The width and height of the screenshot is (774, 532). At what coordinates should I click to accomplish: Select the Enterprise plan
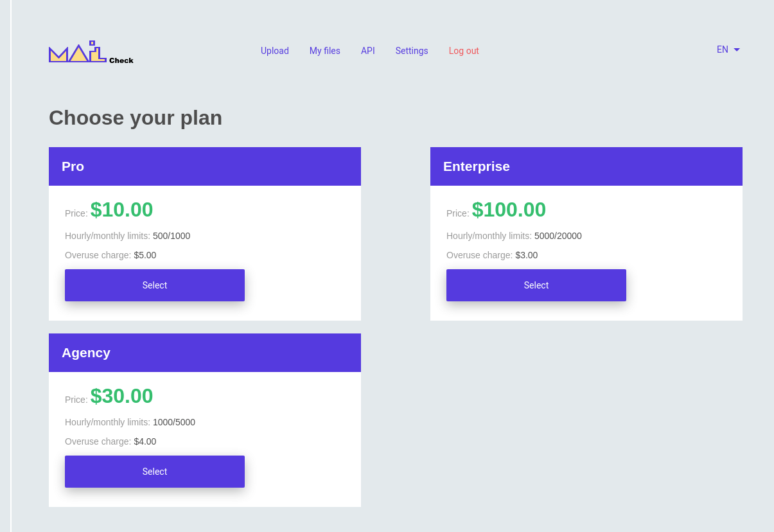(536, 285)
